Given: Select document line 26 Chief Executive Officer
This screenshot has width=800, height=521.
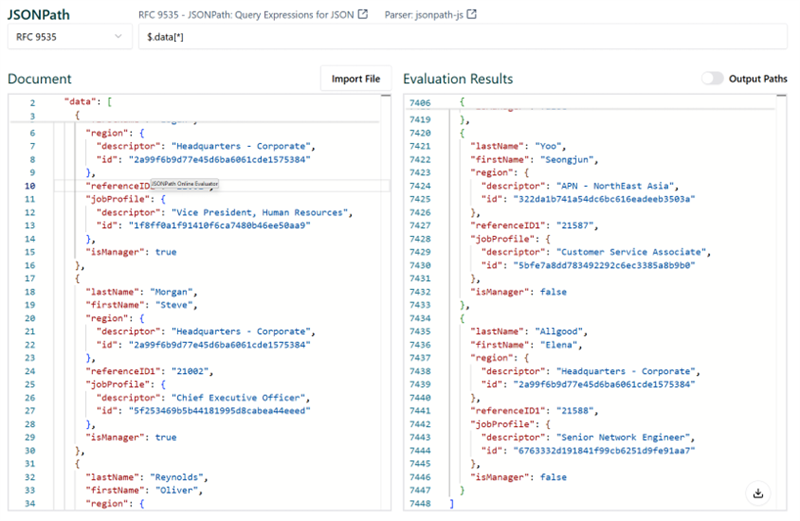Looking at the screenshot, I should point(203,398).
